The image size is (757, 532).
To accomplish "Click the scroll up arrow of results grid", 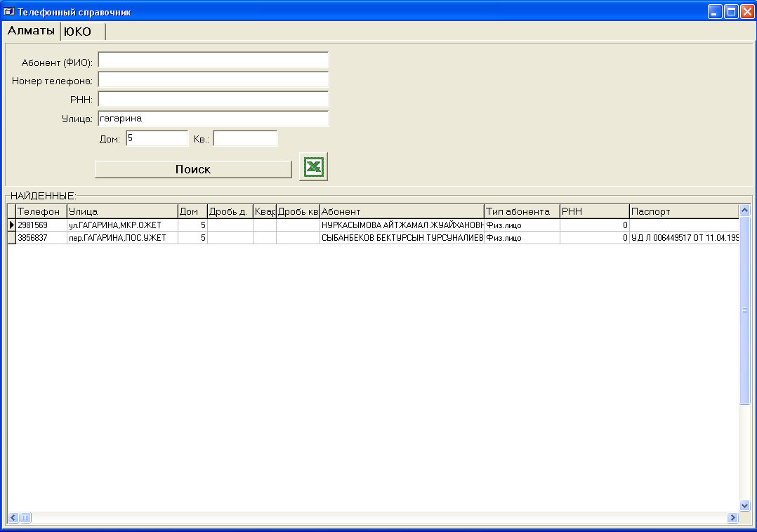I will click(x=744, y=211).
